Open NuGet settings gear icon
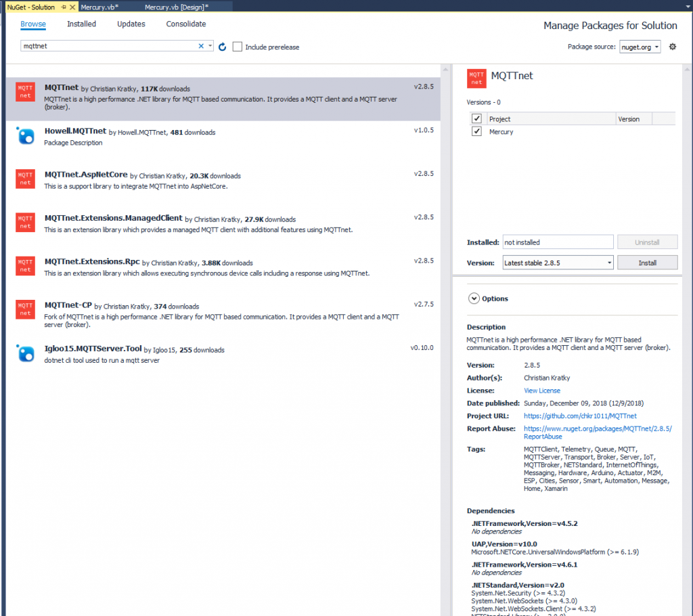 672,47
